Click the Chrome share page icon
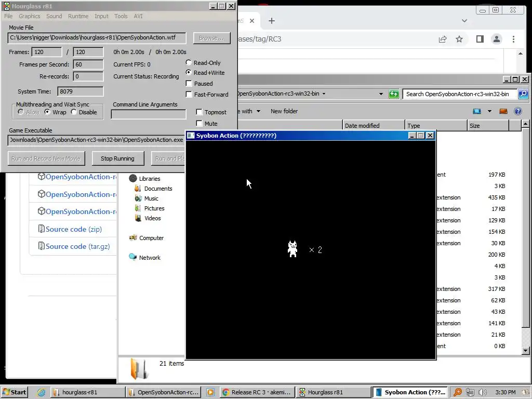This screenshot has height=399, width=532. coord(443,39)
